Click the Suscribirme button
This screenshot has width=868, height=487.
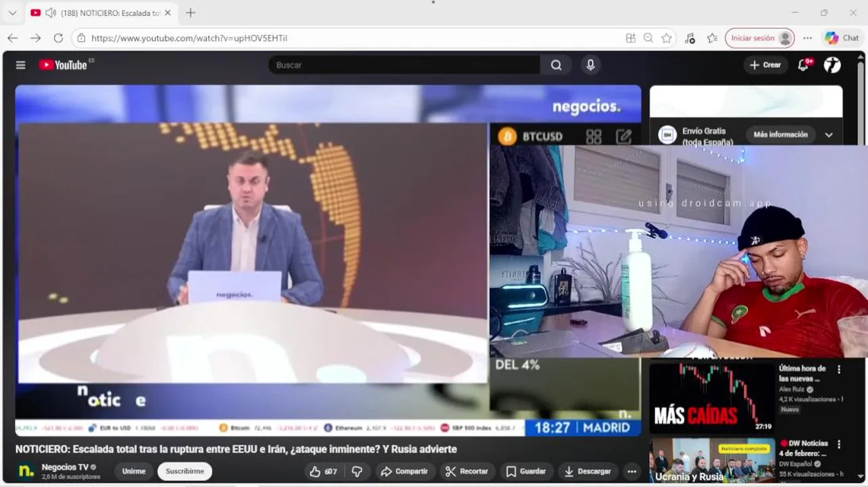click(x=185, y=471)
